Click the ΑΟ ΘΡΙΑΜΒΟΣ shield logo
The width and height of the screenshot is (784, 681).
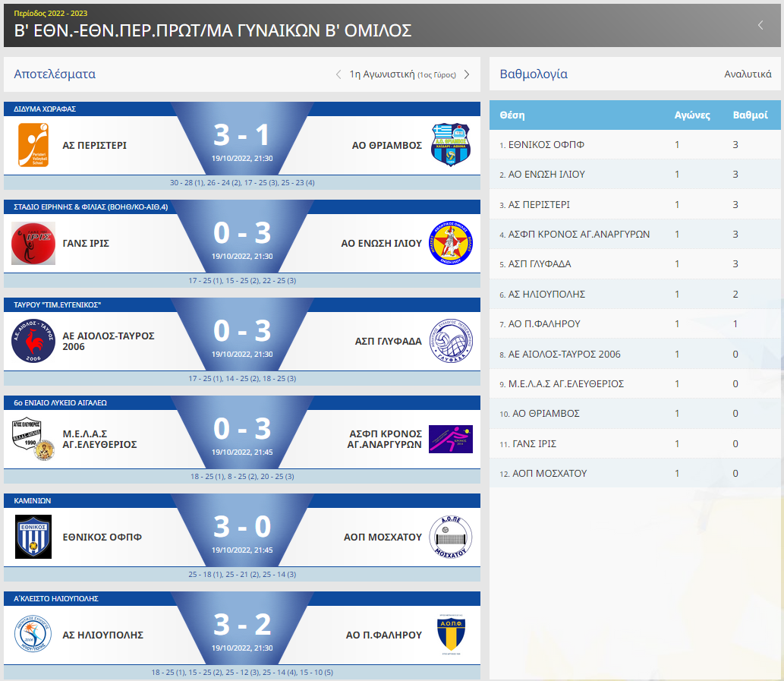[451, 145]
